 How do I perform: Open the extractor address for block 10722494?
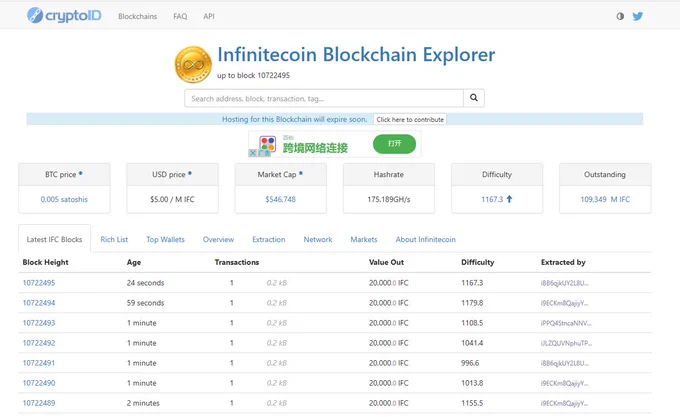564,303
